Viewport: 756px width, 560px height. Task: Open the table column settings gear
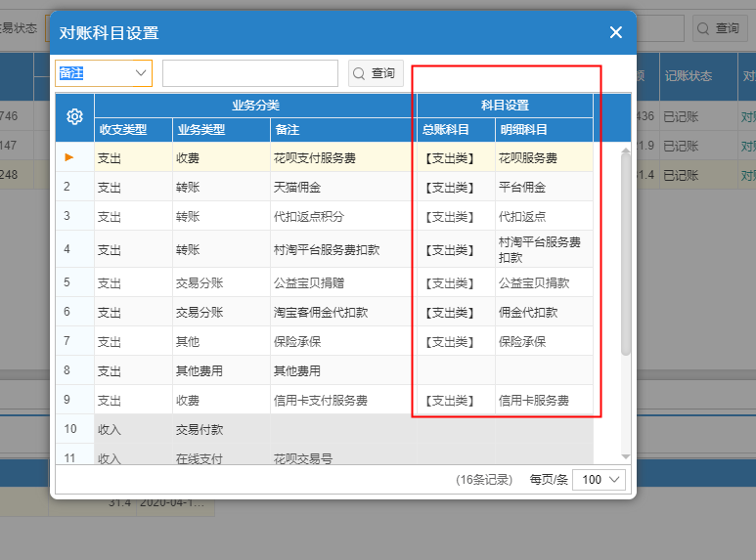pos(74,116)
